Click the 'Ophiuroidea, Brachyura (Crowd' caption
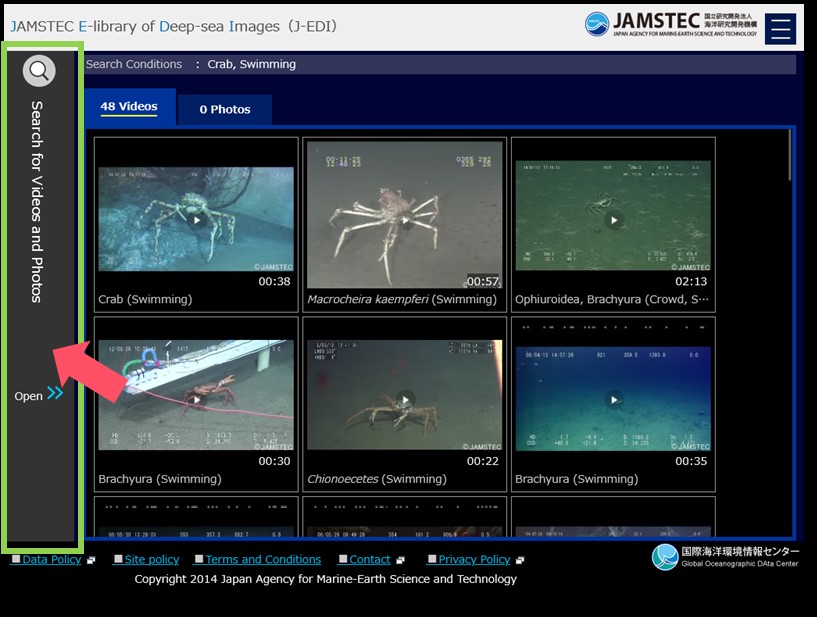Viewport: 817px width, 617px height. pos(612,299)
